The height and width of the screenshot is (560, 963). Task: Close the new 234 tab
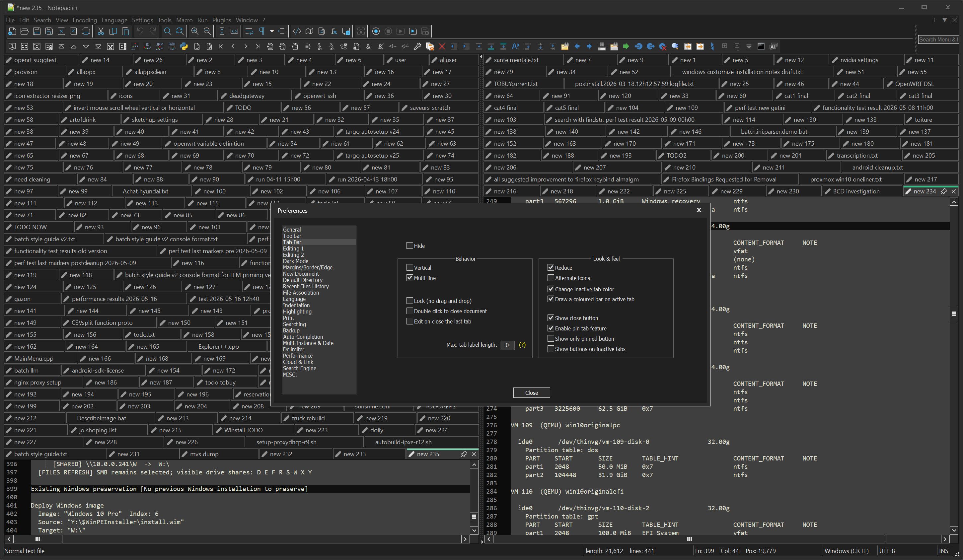pyautogui.click(x=954, y=191)
